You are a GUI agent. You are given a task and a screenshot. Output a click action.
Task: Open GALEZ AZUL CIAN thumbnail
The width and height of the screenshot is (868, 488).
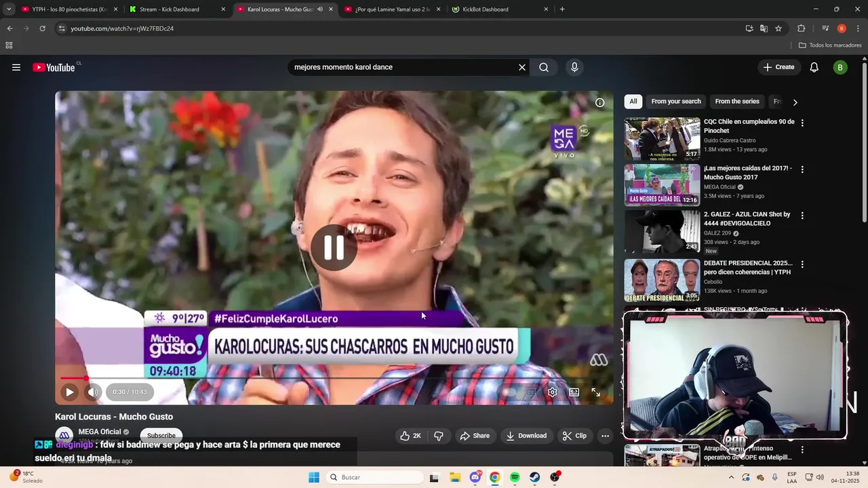(662, 231)
